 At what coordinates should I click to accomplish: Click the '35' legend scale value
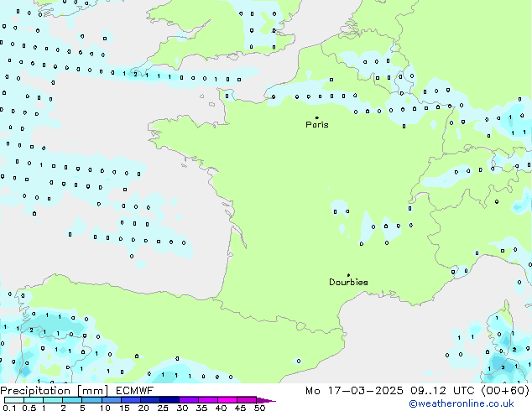click(x=201, y=408)
